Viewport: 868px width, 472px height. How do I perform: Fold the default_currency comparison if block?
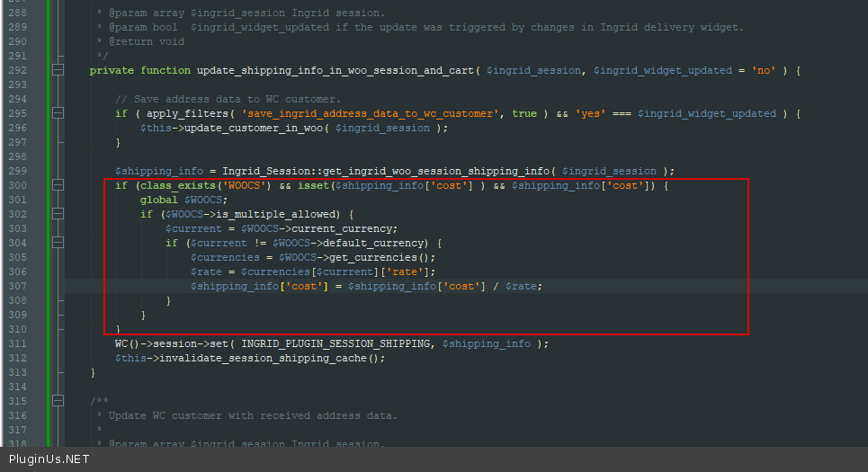58,243
